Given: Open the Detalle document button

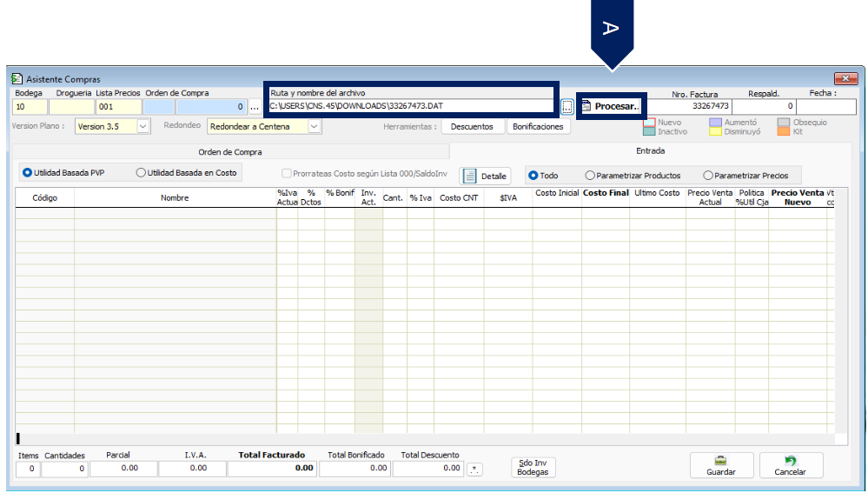Looking at the screenshot, I should pos(485,177).
